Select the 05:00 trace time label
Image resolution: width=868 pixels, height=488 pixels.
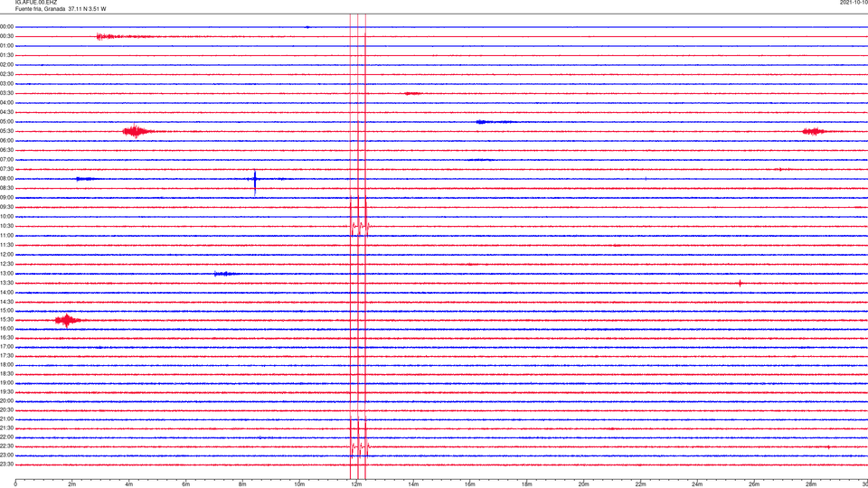tap(7, 122)
